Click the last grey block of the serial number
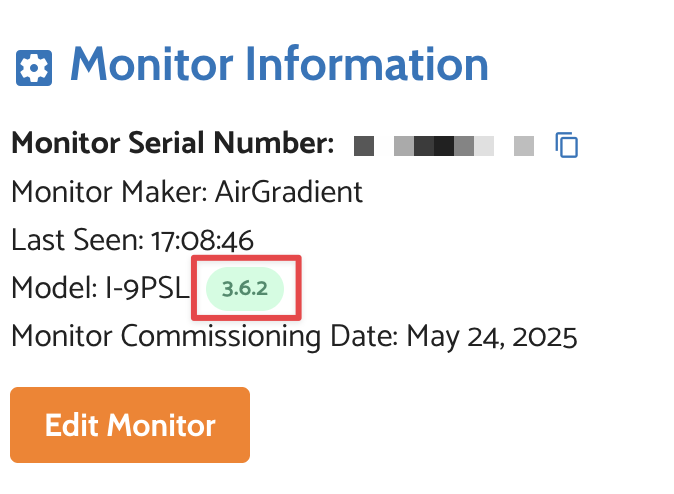The image size is (674, 494). click(x=524, y=147)
